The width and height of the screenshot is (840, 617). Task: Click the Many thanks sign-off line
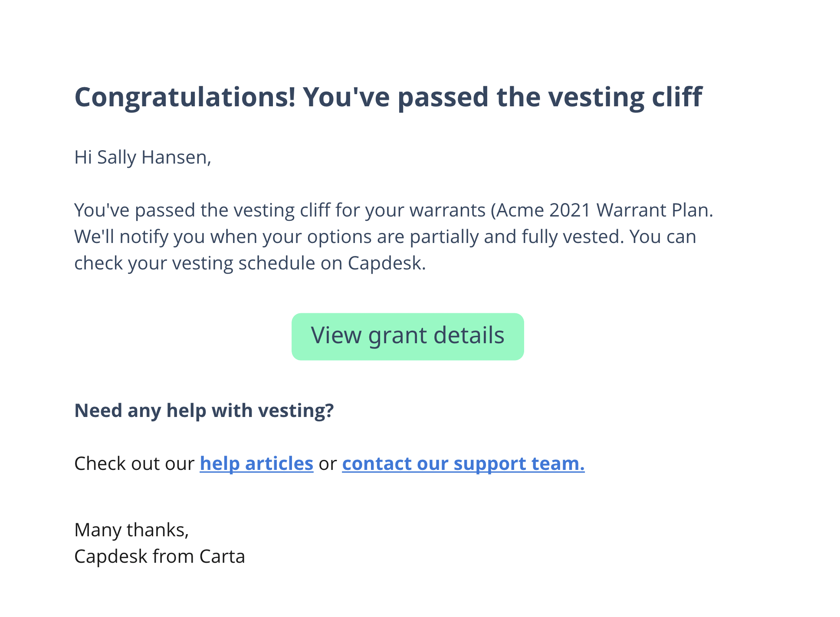131,530
